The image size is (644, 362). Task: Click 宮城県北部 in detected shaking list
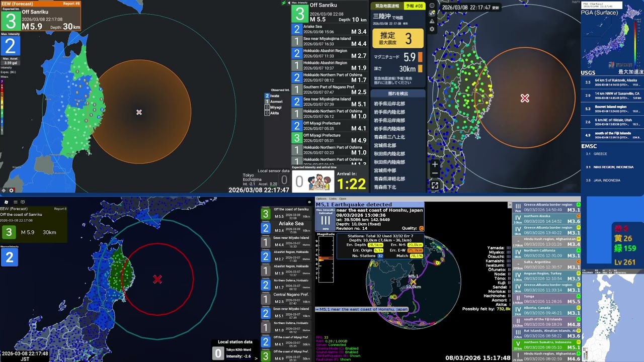point(385,145)
